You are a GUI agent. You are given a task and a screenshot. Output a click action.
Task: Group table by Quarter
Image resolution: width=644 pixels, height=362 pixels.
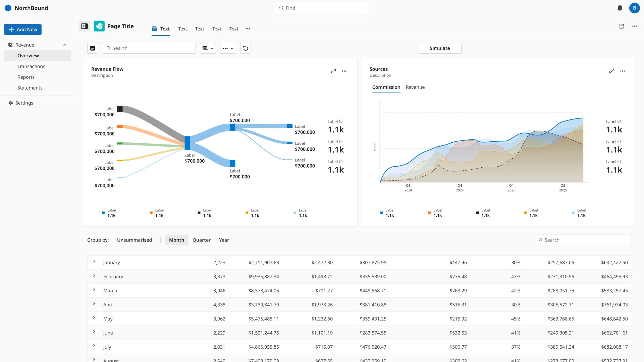201,240
